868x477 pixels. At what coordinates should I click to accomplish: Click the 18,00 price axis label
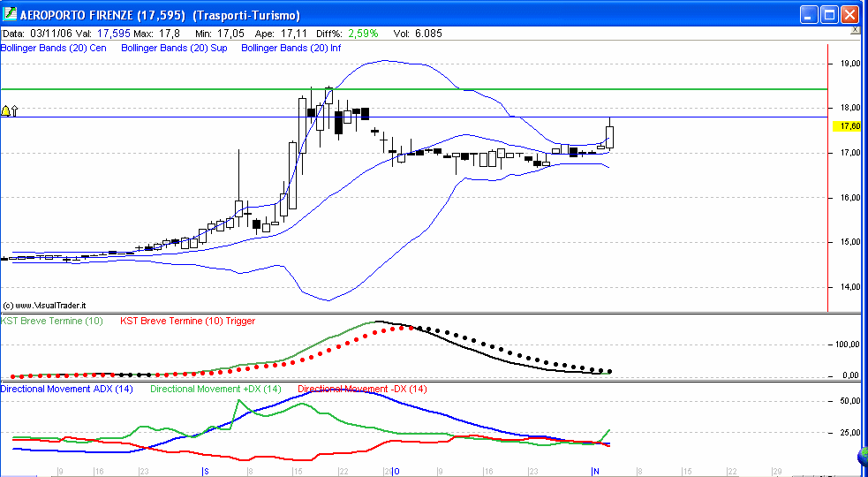(851, 108)
